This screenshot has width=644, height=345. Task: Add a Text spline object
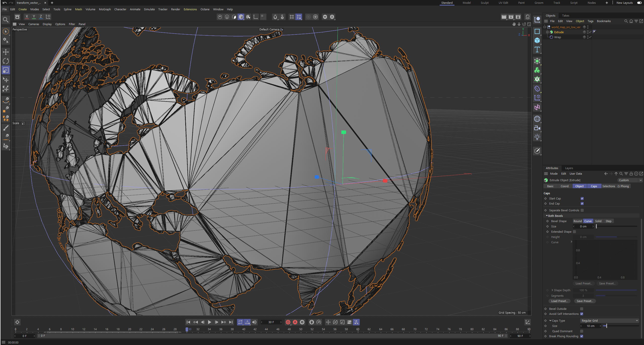click(x=537, y=50)
